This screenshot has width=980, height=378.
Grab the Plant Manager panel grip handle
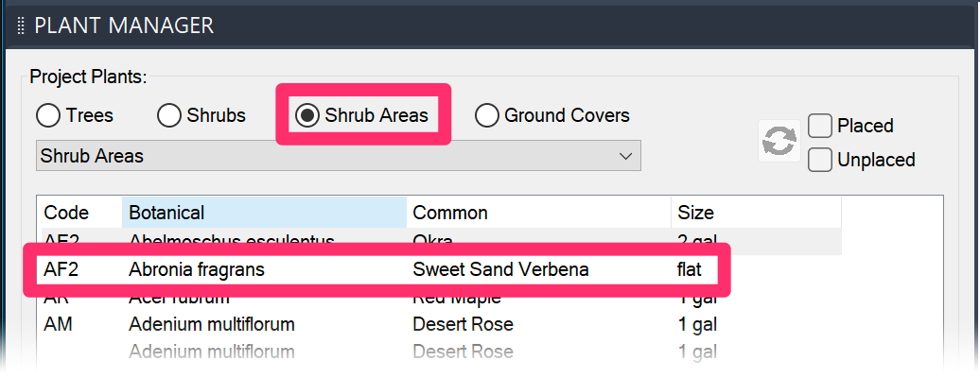21,26
